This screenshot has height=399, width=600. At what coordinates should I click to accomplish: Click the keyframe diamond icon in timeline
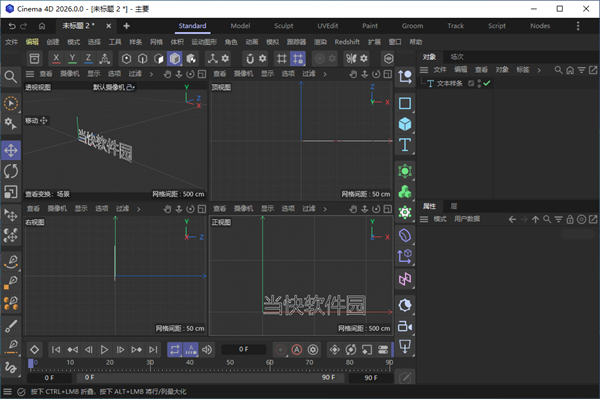coord(34,349)
